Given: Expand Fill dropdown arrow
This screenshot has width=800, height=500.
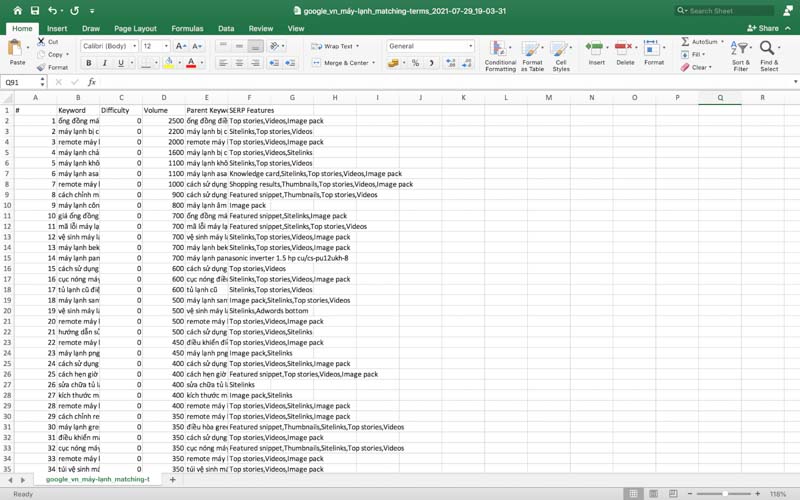Looking at the screenshot, I should [704, 54].
